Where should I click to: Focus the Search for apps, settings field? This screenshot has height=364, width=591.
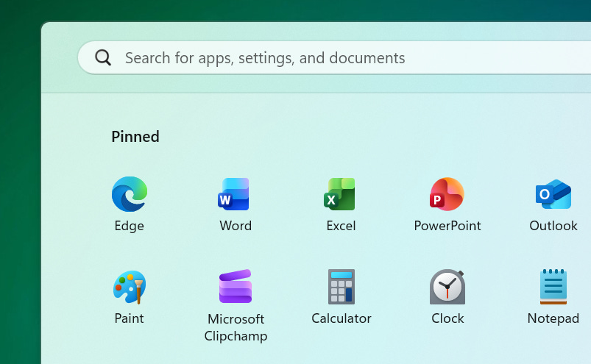[334, 57]
